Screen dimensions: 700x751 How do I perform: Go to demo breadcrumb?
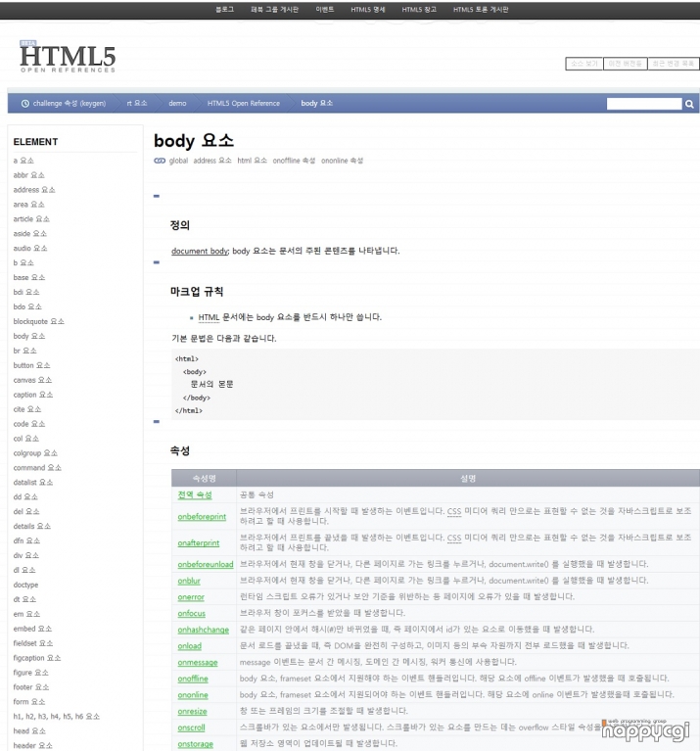(177, 104)
